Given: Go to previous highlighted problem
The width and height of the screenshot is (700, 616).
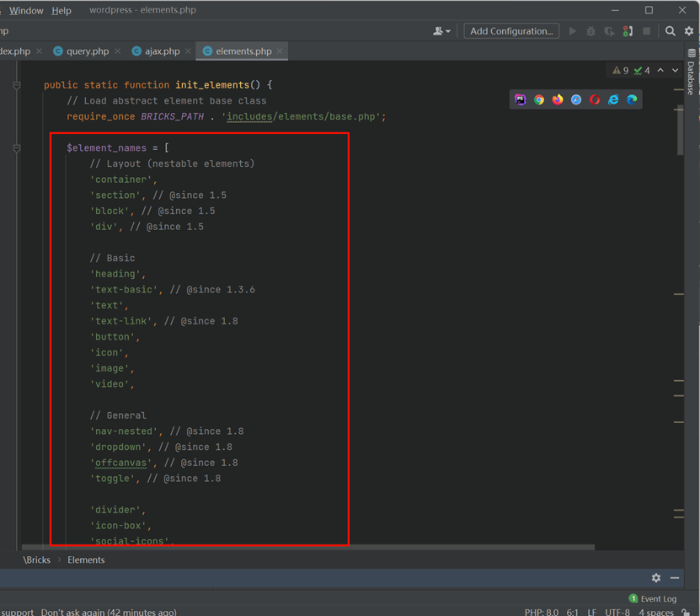Looking at the screenshot, I should pos(660,70).
